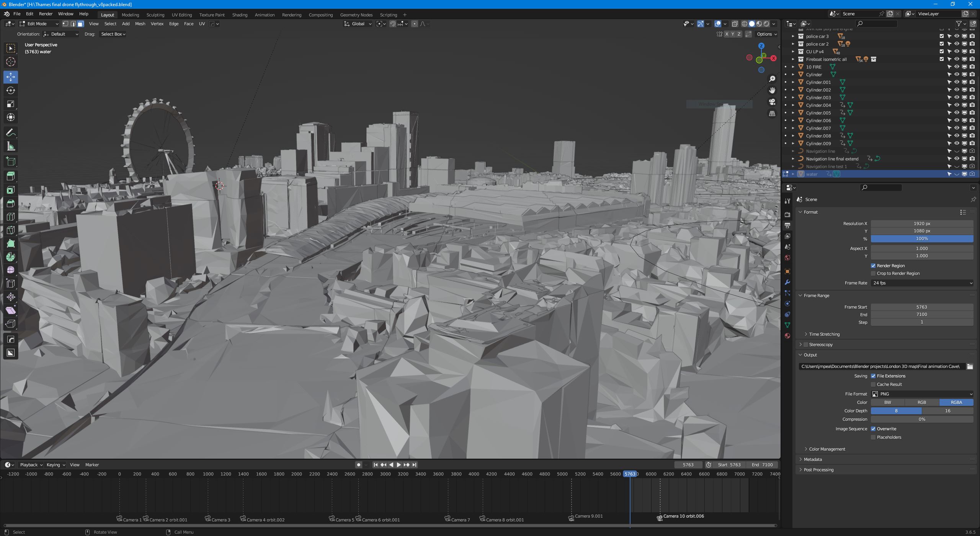
Task: Enable the Cache Result checkbox
Action: [x=873, y=384]
